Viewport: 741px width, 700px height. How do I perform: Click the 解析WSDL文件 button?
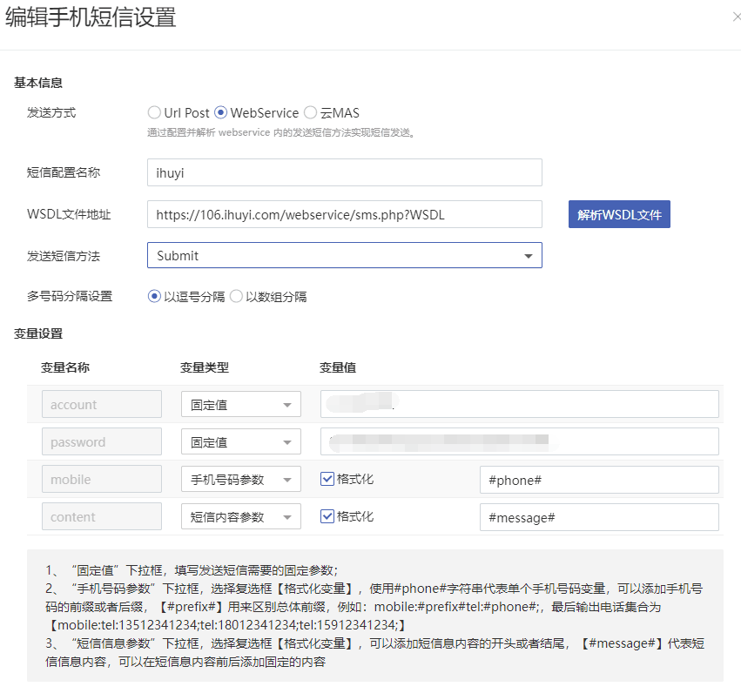point(619,214)
